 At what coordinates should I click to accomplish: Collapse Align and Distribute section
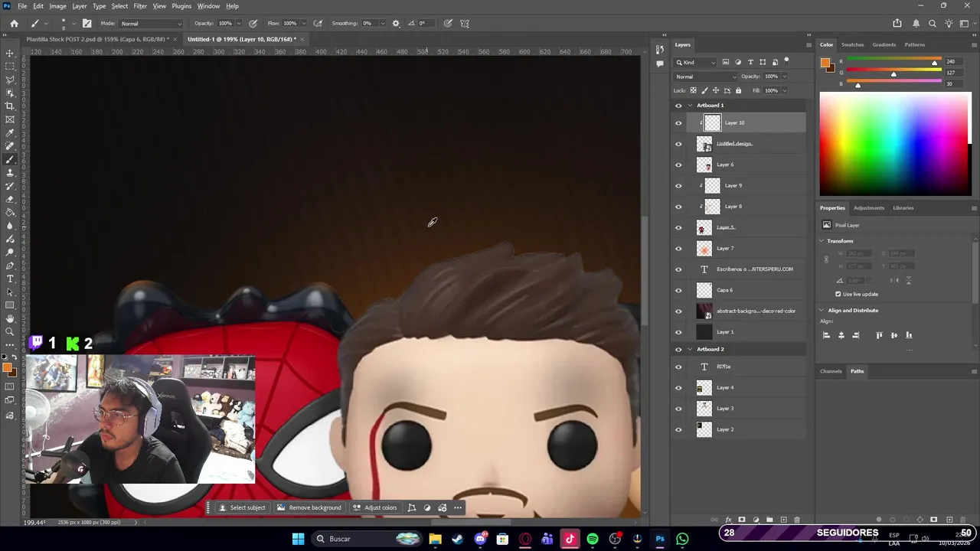tap(822, 311)
